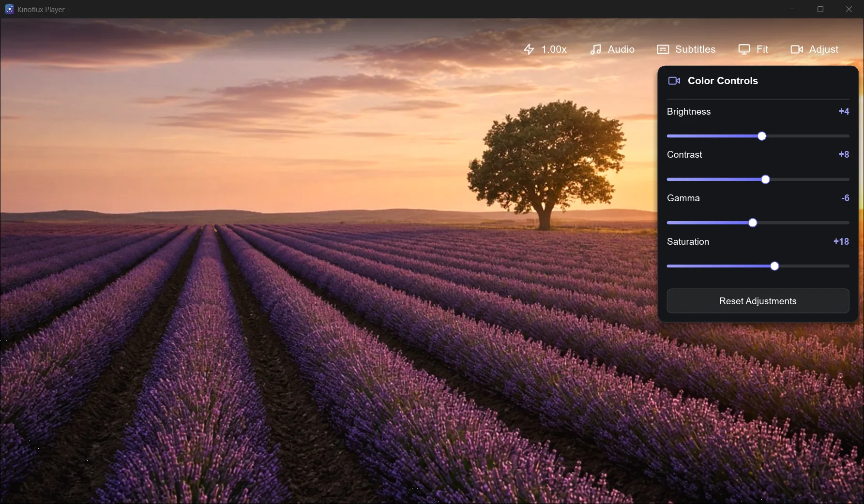Image resolution: width=864 pixels, height=504 pixels.
Task: Click the lightning bolt speed icon
Action: (x=529, y=49)
